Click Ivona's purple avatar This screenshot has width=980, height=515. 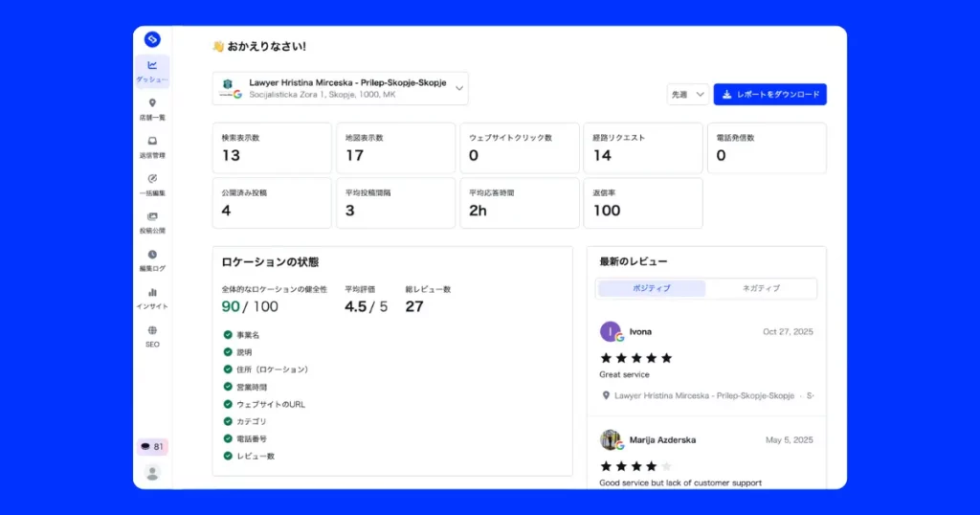(x=611, y=332)
